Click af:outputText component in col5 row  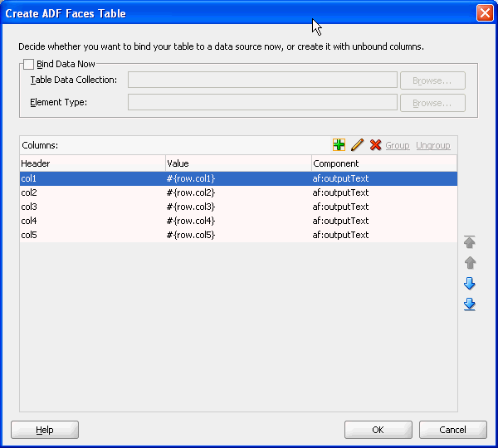pos(384,235)
